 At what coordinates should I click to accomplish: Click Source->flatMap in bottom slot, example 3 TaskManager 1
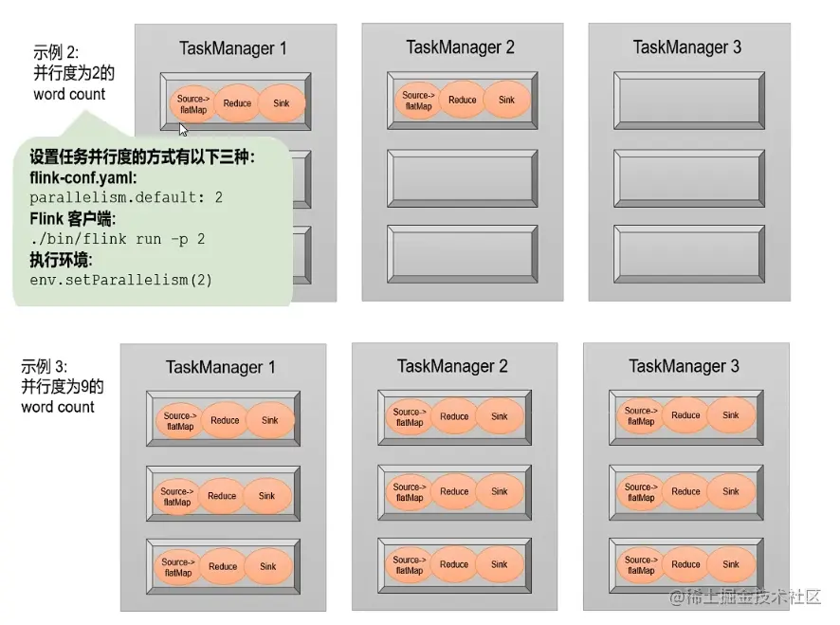coord(178,567)
